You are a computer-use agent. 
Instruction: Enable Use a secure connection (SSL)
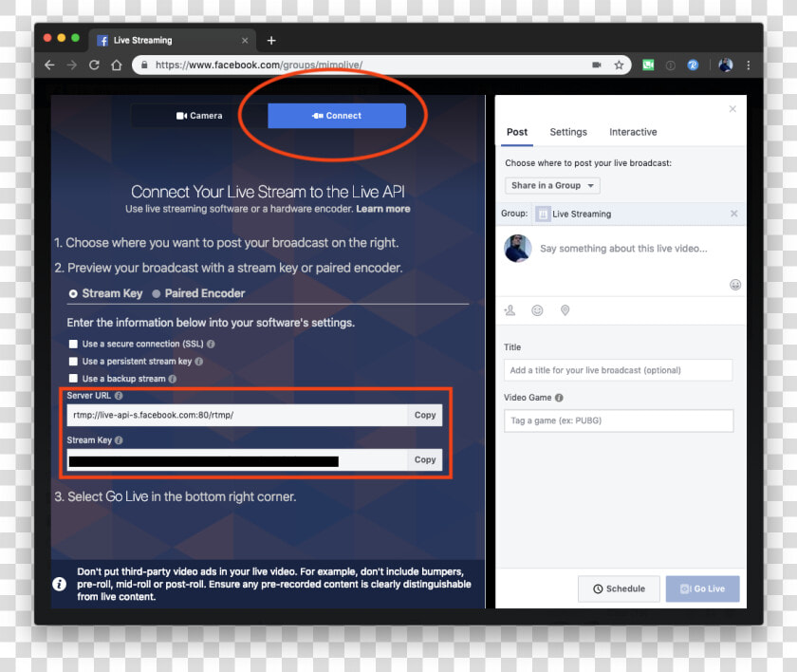coord(73,345)
